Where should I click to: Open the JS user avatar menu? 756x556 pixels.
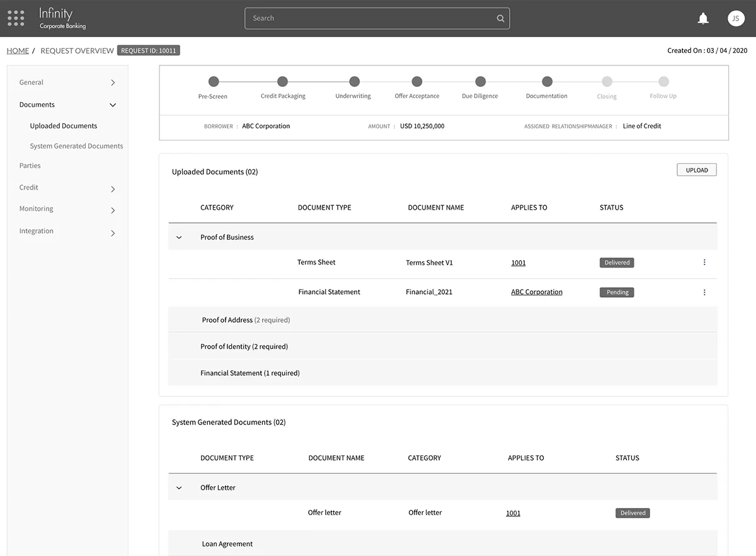point(736,18)
